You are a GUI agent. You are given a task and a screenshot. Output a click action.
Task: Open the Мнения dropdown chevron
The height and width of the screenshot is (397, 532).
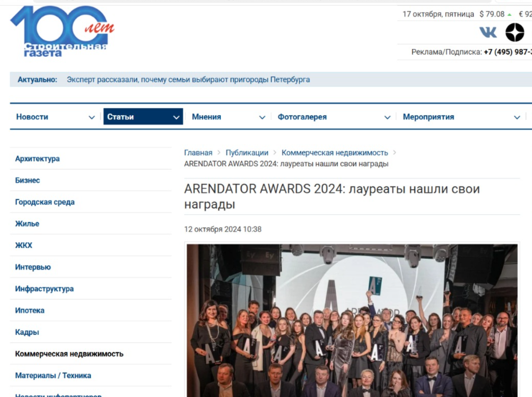[262, 117]
